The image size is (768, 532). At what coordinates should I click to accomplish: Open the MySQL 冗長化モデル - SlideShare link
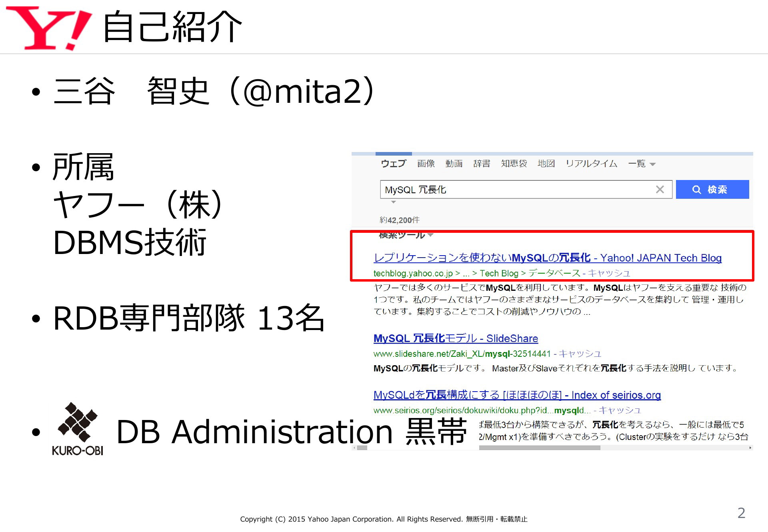pyautogui.click(x=456, y=338)
